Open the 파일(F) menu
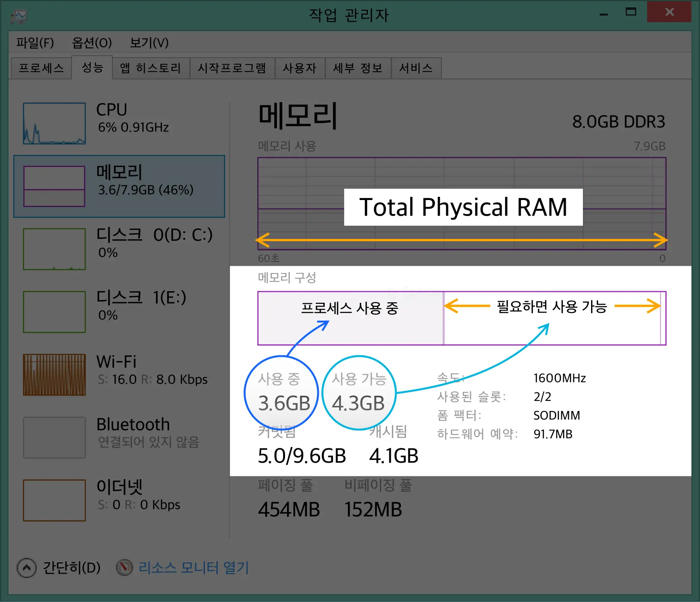This screenshot has width=700, height=602. coord(35,42)
